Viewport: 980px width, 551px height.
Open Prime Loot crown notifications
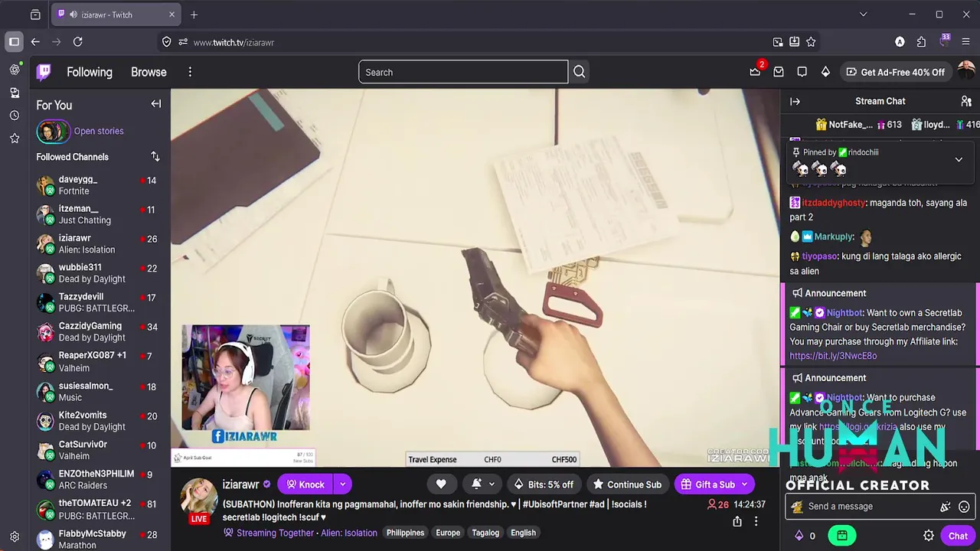pyautogui.click(x=755, y=72)
